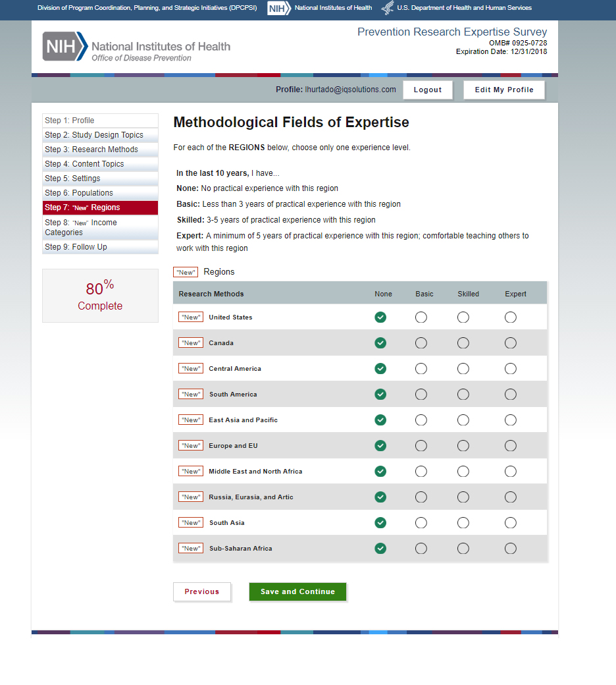This screenshot has width=616, height=685.
Task: Click National Institutes of Health top link
Action: point(333,8)
